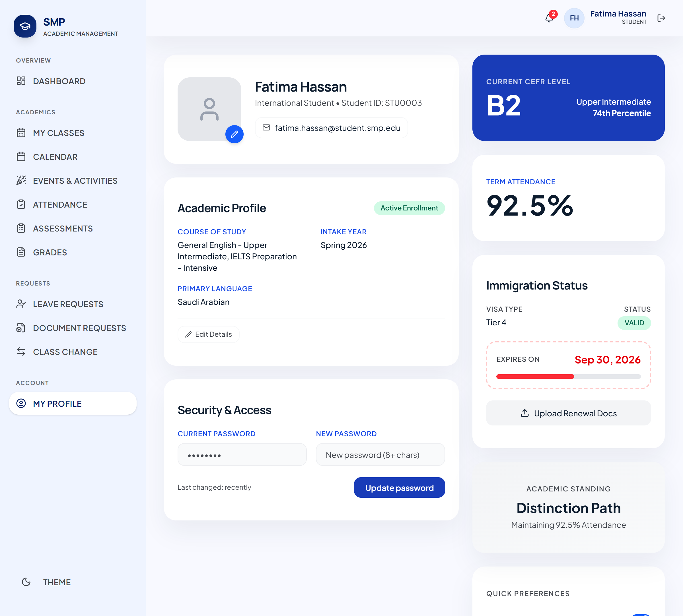Click the My Profile user circle icon
This screenshot has width=683, height=616.
21,404
